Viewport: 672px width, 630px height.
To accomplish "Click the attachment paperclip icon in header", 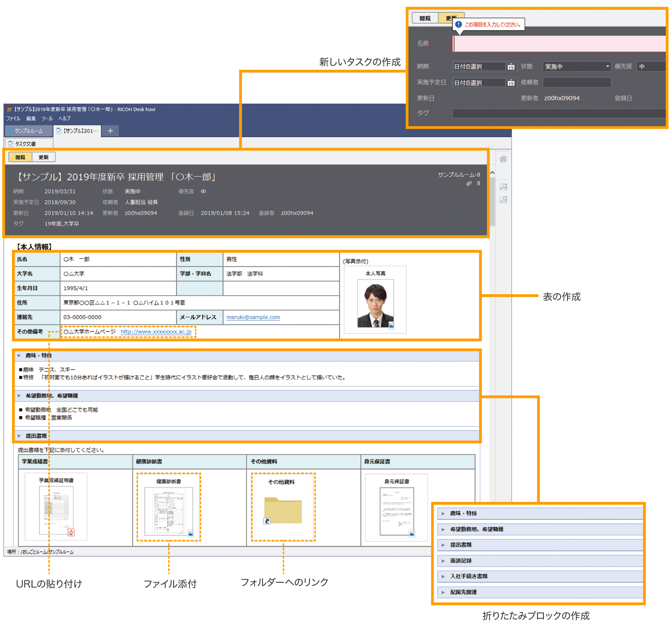I will tap(469, 183).
